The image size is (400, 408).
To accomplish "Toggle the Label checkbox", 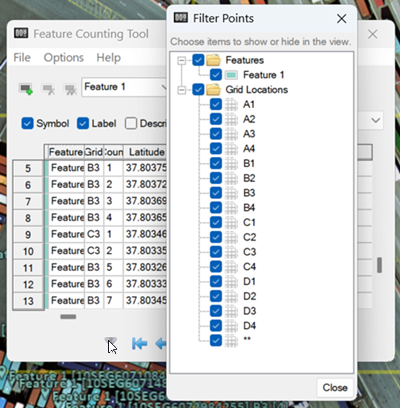I will [83, 123].
